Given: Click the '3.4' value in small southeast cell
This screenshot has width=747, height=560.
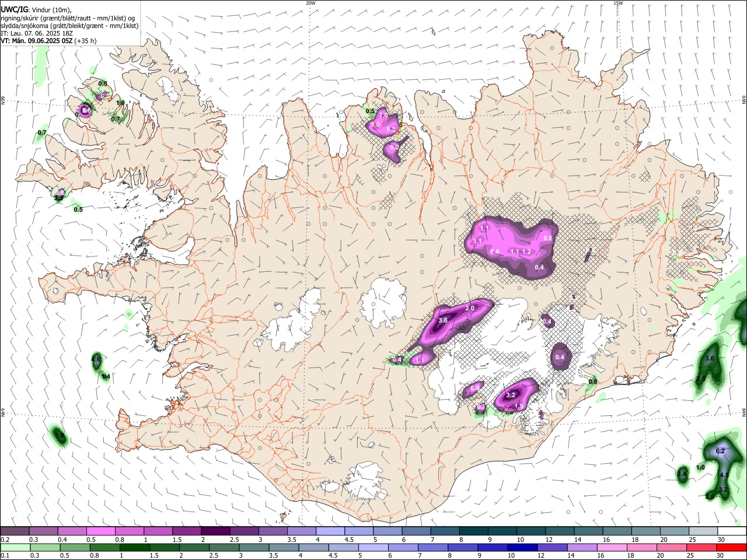Looking at the screenshot, I should (682, 474).
